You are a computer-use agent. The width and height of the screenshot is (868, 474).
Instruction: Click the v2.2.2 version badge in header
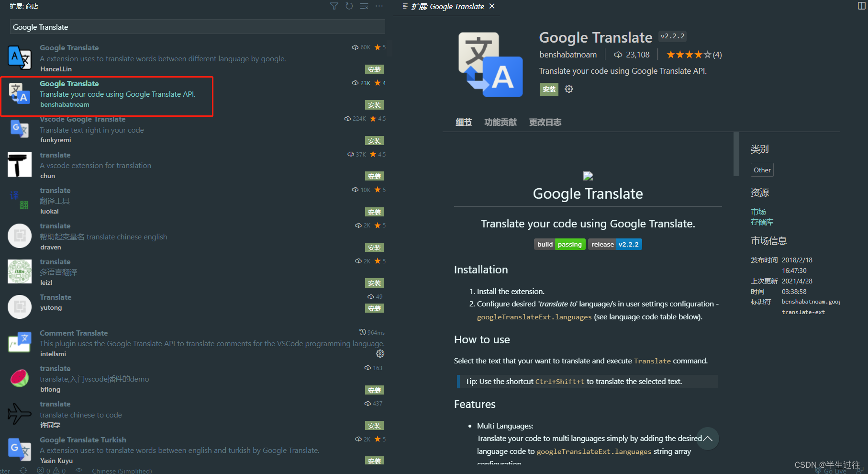[672, 36]
